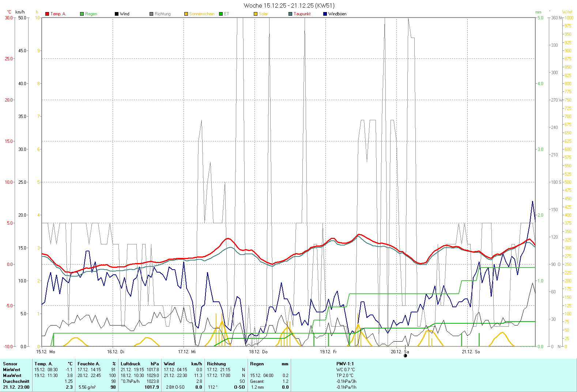Image resolution: width=577 pixels, height=392 pixels.
Task: Click the new moon symbol below 20.12.
Action: click(405, 355)
